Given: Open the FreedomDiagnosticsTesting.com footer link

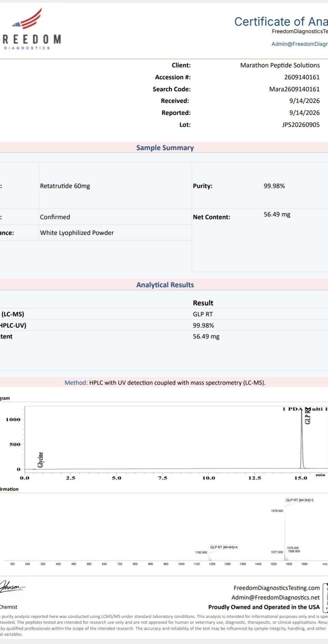Looking at the screenshot, I should coord(277,588).
